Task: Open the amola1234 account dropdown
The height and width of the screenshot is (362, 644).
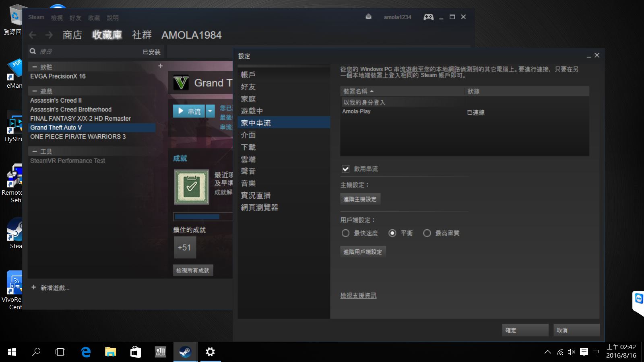Action: (x=397, y=17)
